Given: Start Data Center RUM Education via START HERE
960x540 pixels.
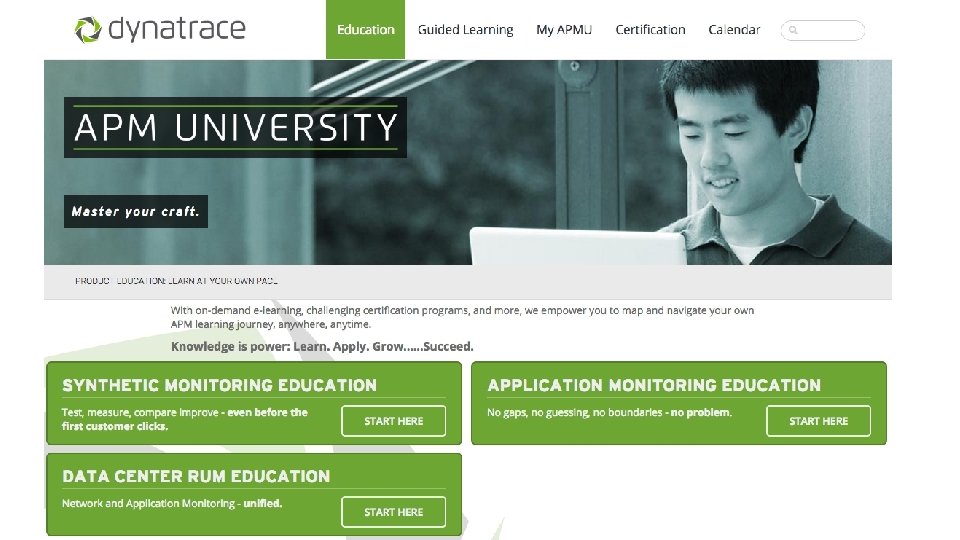Looking at the screenshot, I should coord(394,512).
